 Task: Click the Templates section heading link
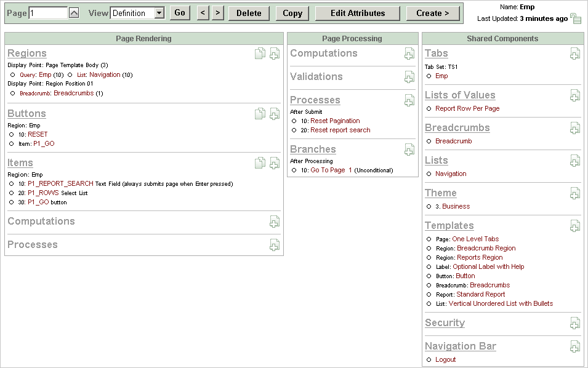[x=449, y=226]
